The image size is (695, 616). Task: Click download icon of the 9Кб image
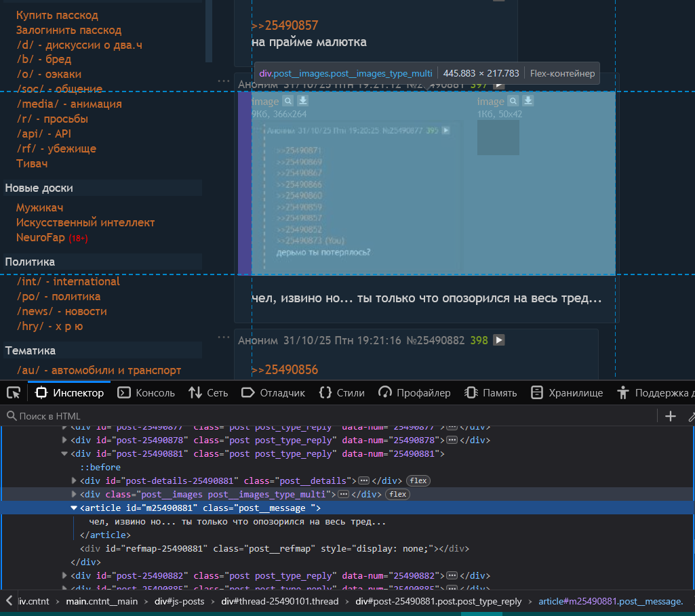pyautogui.click(x=302, y=101)
